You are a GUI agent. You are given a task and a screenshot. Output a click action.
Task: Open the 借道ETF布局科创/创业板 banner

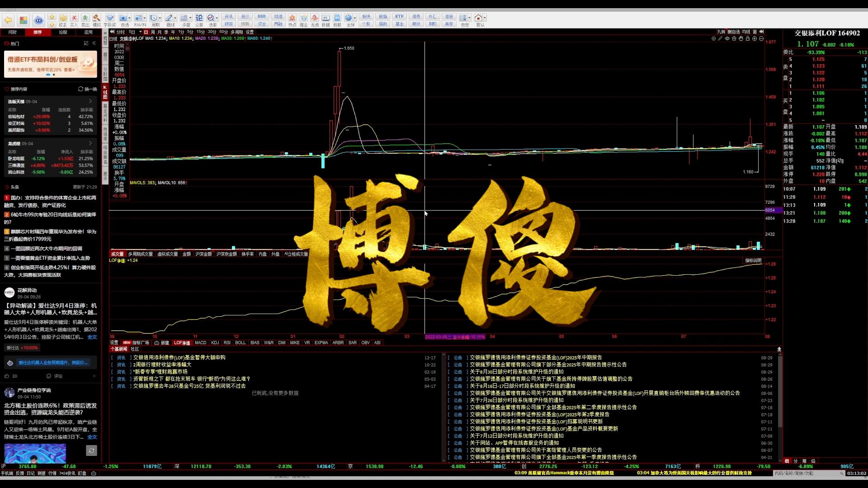tap(51, 64)
